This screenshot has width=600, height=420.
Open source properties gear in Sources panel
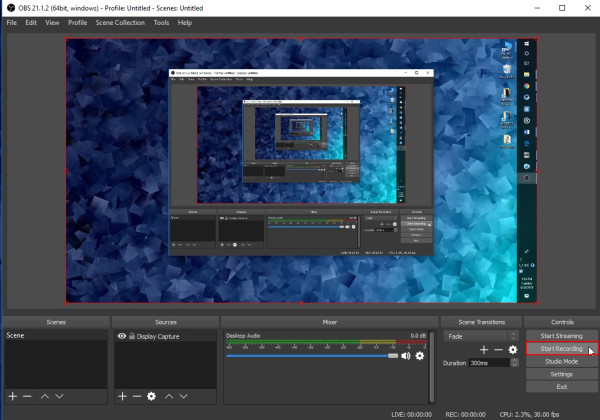click(152, 396)
